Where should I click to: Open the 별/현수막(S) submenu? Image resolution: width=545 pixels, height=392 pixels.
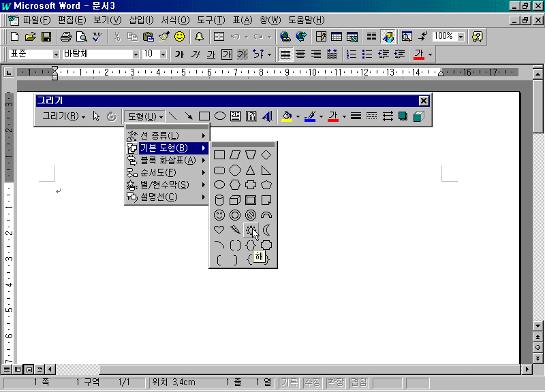(167, 184)
